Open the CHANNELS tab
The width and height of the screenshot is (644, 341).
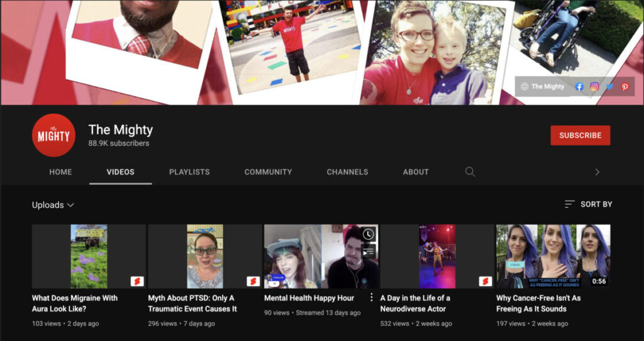point(347,172)
